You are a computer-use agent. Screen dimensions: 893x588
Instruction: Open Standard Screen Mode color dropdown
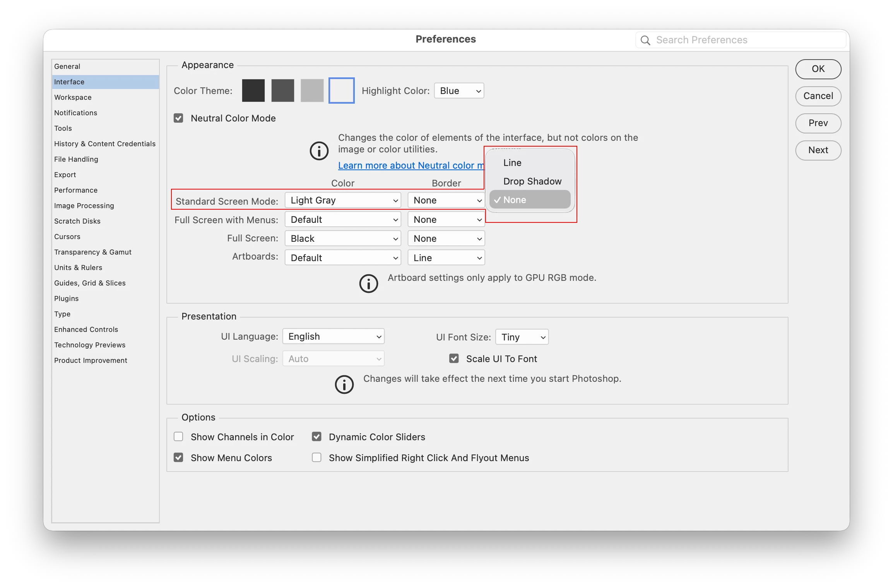pos(343,200)
